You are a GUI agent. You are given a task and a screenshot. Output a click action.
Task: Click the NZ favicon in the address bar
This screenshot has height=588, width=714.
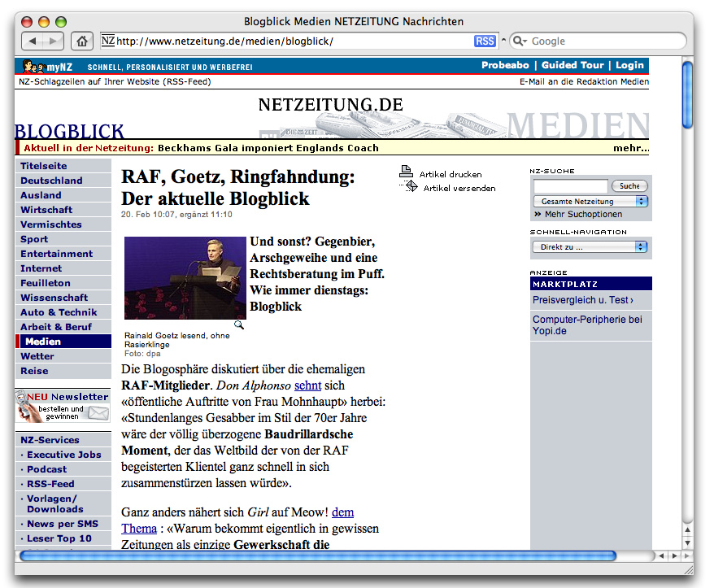[108, 41]
